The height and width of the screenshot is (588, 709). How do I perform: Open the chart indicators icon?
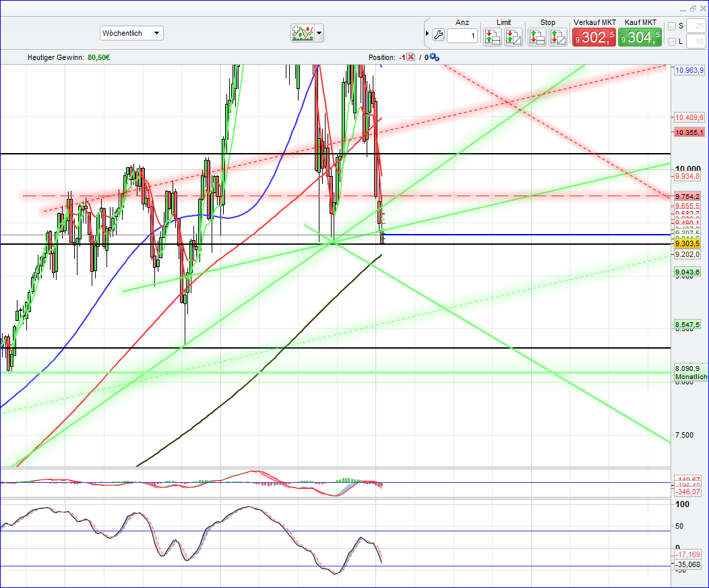303,33
